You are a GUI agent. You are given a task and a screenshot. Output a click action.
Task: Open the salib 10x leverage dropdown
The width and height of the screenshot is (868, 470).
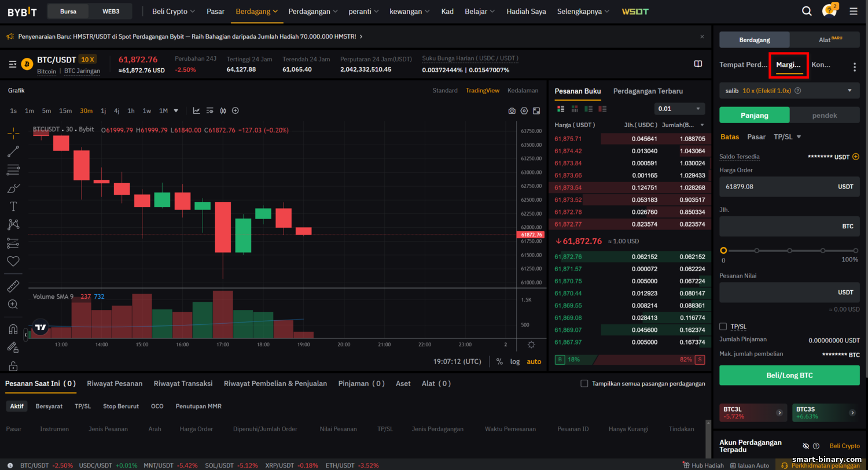789,91
